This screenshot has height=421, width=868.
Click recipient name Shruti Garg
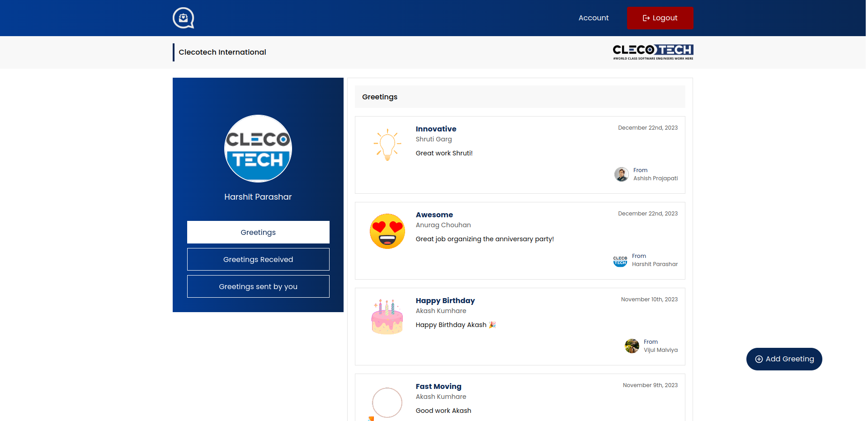pos(434,139)
